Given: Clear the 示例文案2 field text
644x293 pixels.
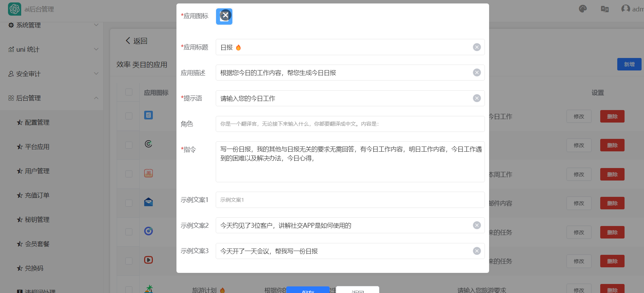Looking at the screenshot, I should point(477,225).
